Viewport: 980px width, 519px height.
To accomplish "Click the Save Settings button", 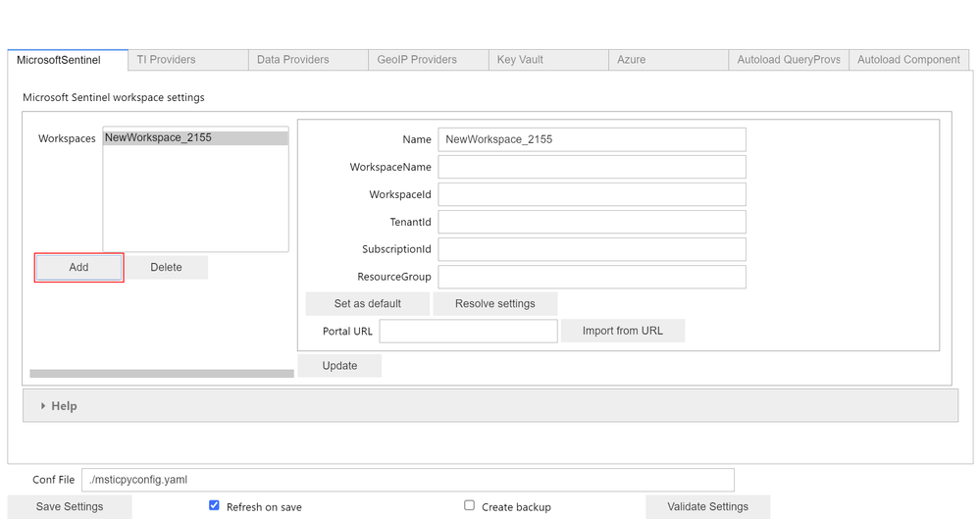I will pos(70,507).
